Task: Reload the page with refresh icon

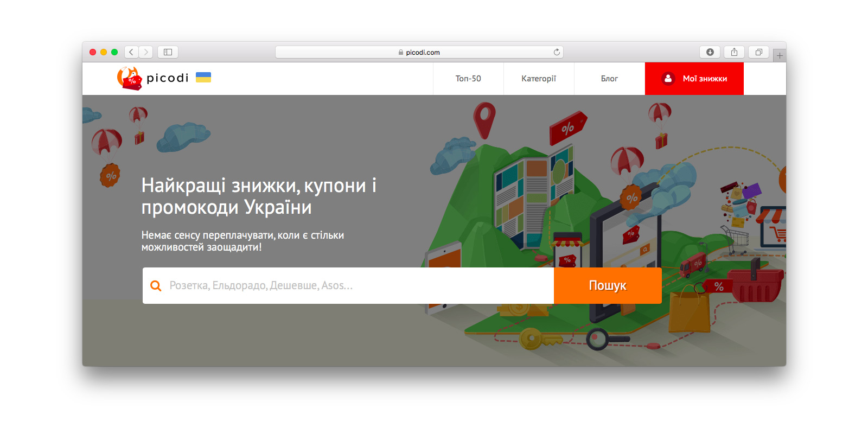Action: 557,52
